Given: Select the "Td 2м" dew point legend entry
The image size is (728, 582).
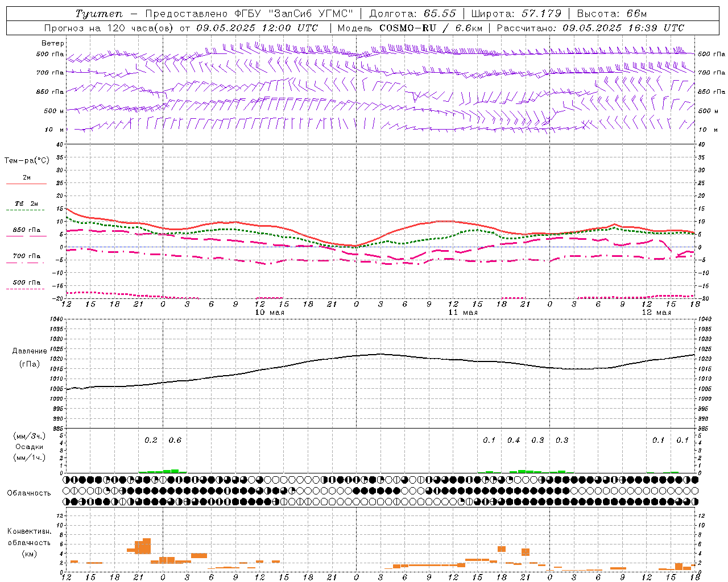Looking at the screenshot, I should (27, 203).
